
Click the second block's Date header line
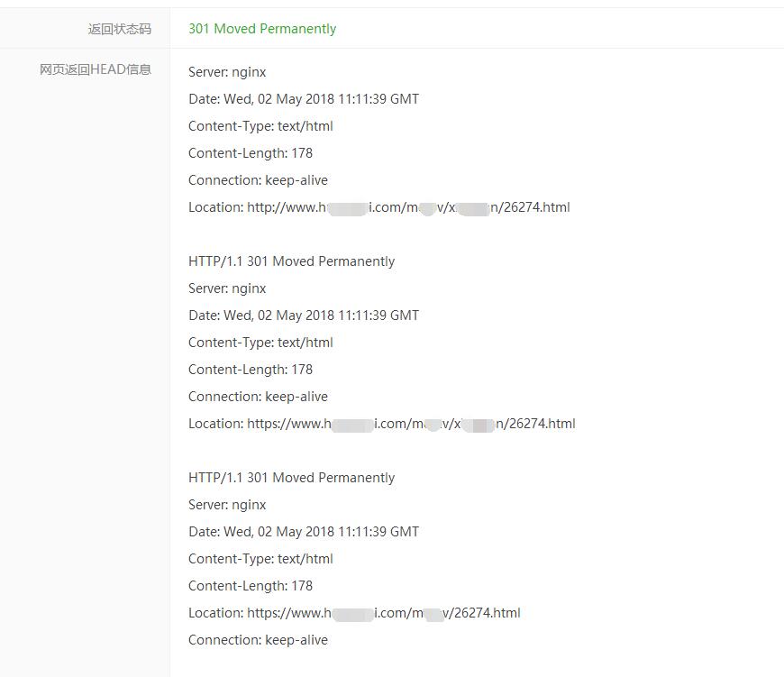[304, 316]
